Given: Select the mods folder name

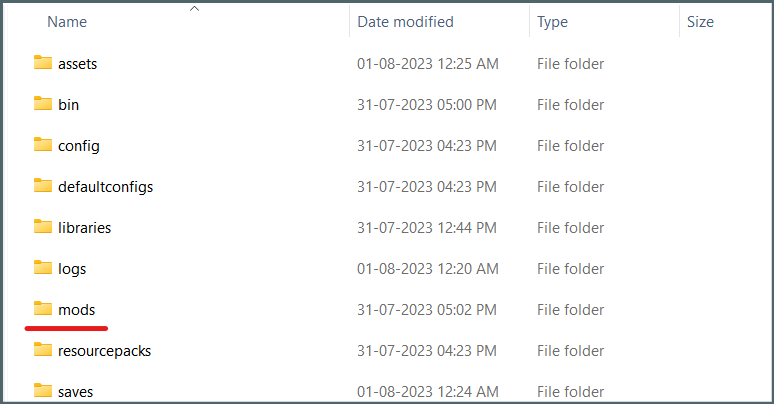Looking at the screenshot, I should tap(77, 310).
